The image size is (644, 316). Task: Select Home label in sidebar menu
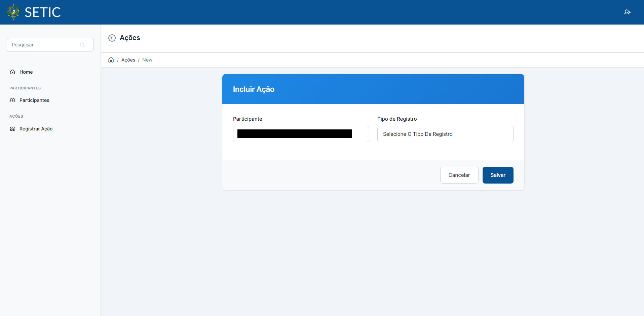point(26,72)
